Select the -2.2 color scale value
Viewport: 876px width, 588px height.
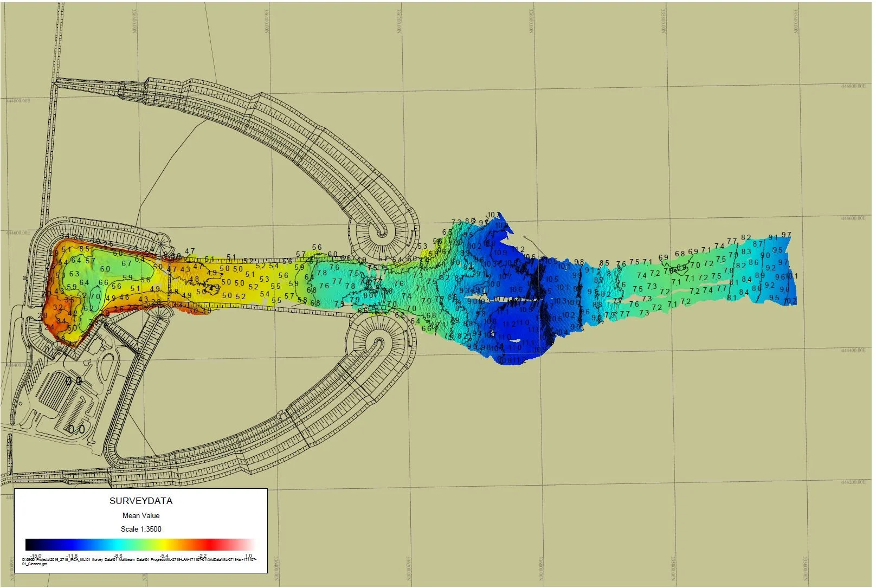202,556
